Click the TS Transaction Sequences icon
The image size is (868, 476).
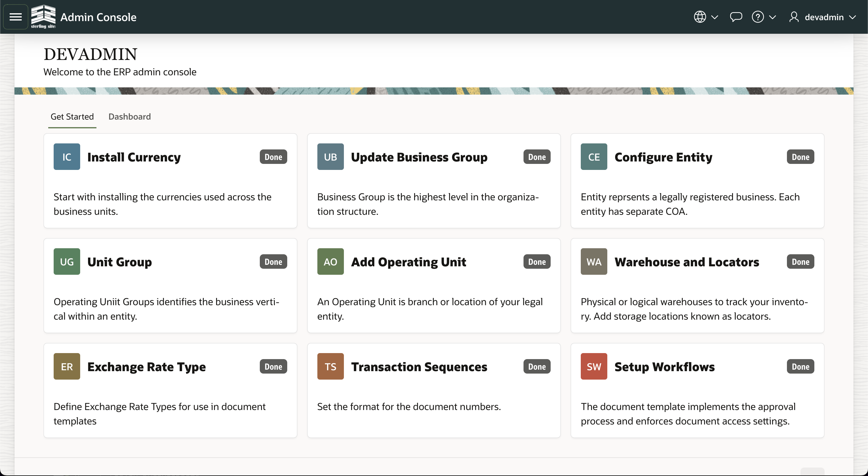coord(330,366)
